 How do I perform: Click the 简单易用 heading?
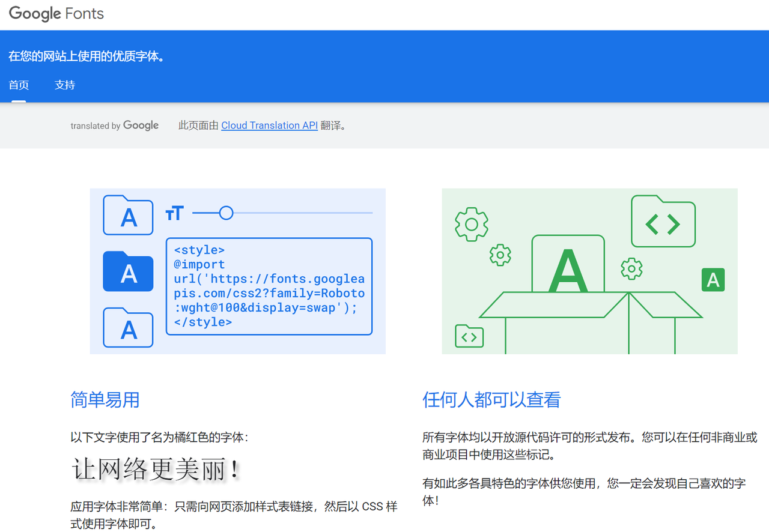tap(105, 400)
